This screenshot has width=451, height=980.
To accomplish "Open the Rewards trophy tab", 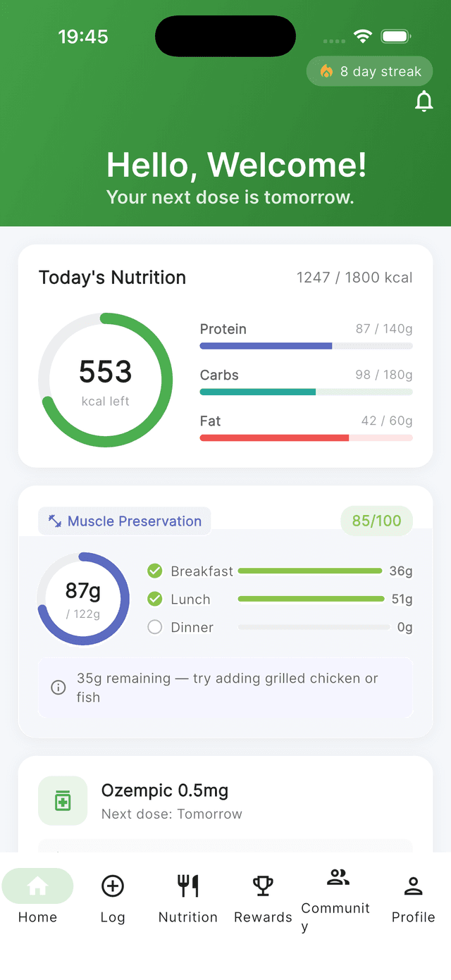I will (x=263, y=886).
